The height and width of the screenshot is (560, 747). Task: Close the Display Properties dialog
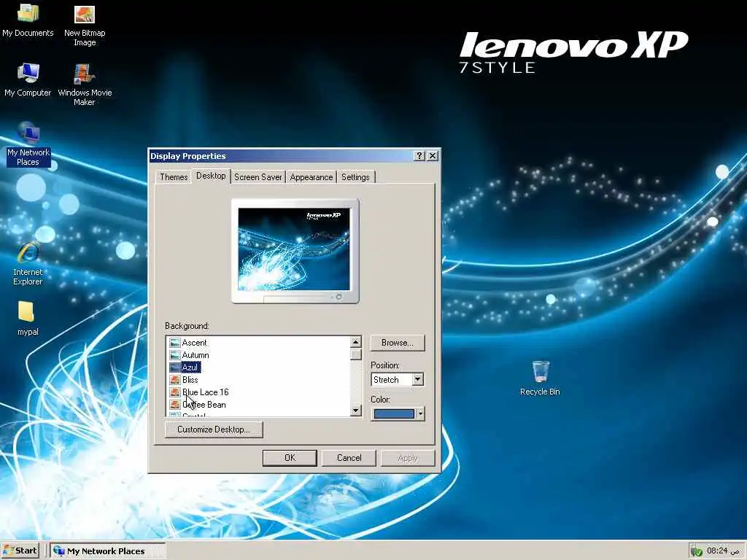click(x=432, y=156)
